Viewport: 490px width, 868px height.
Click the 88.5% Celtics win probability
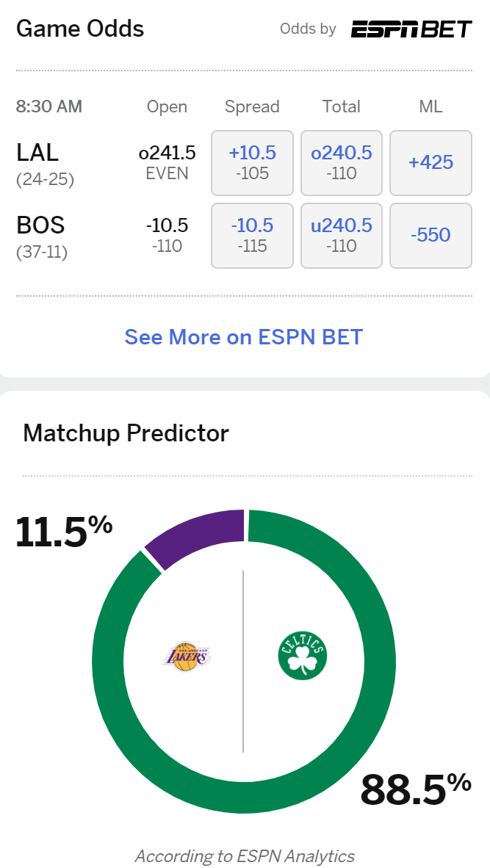click(415, 789)
